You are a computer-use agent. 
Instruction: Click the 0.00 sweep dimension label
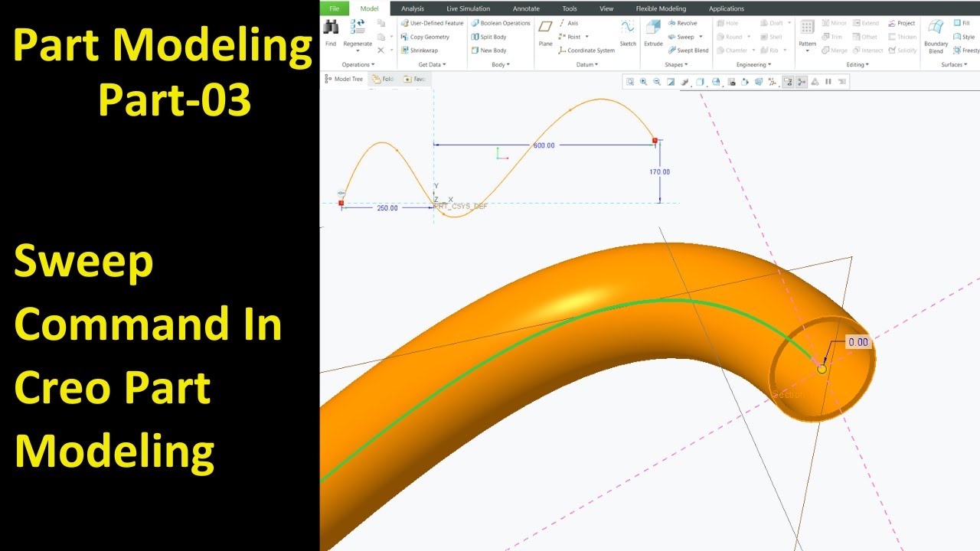point(858,342)
